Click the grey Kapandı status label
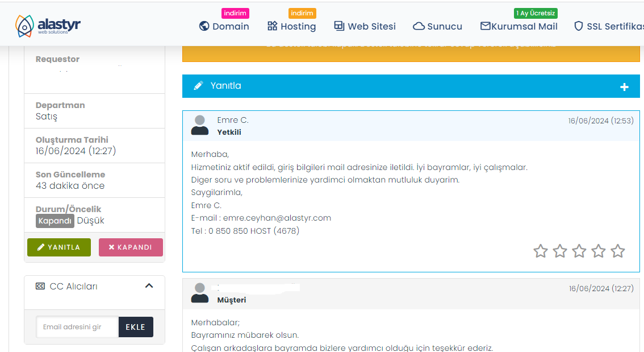The image size is (644, 352). pos(55,221)
